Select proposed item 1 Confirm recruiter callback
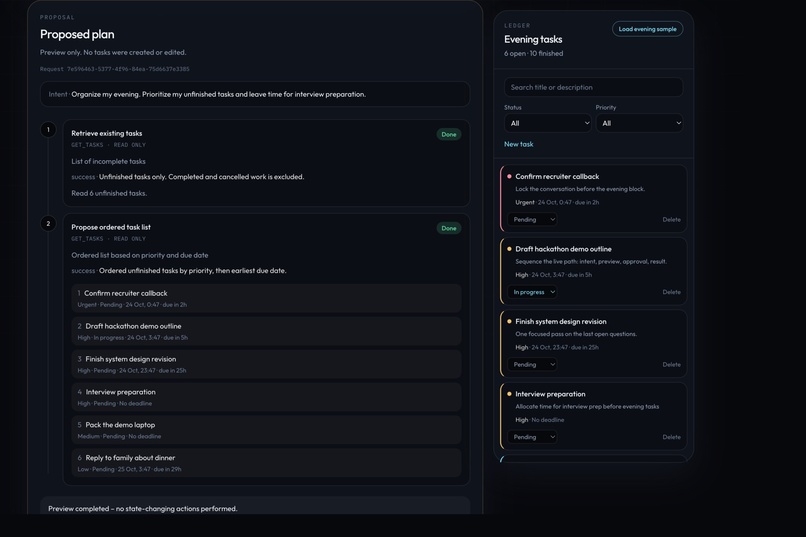This screenshot has height=537, width=806. click(266, 298)
